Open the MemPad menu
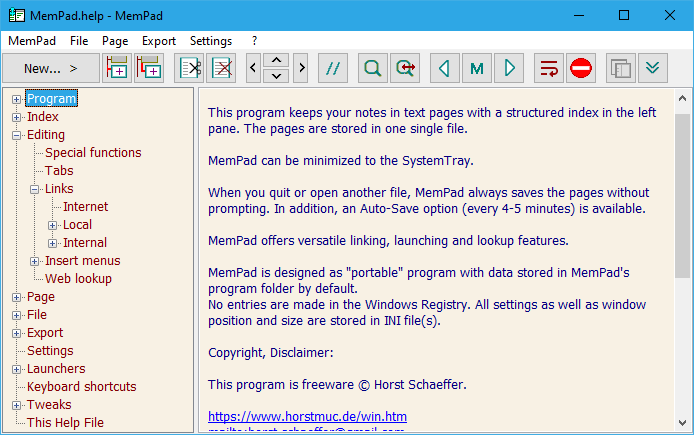Image resolution: width=694 pixels, height=435 pixels. [32, 41]
